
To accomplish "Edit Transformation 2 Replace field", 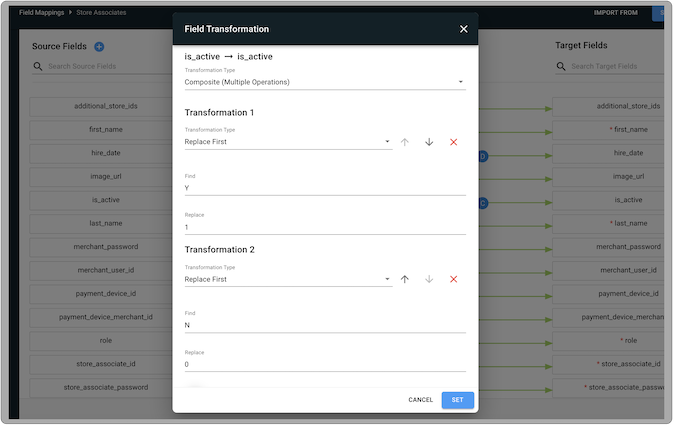I will (325, 364).
